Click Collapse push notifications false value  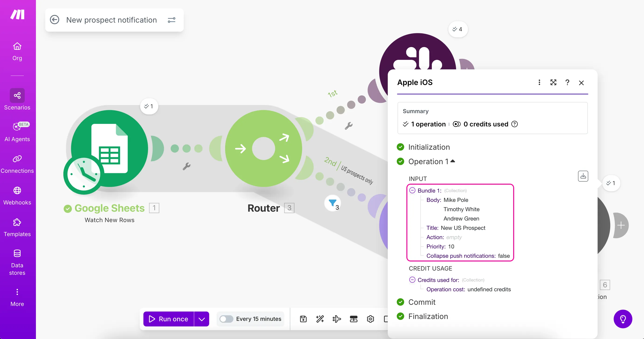coord(504,256)
